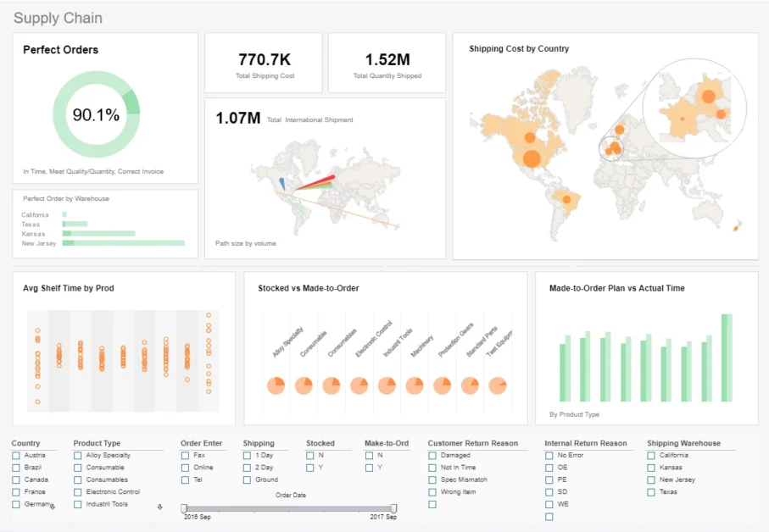Screen dimensions: 769x532
Task: Click the Test Equipment pie chart
Action: tap(498, 385)
